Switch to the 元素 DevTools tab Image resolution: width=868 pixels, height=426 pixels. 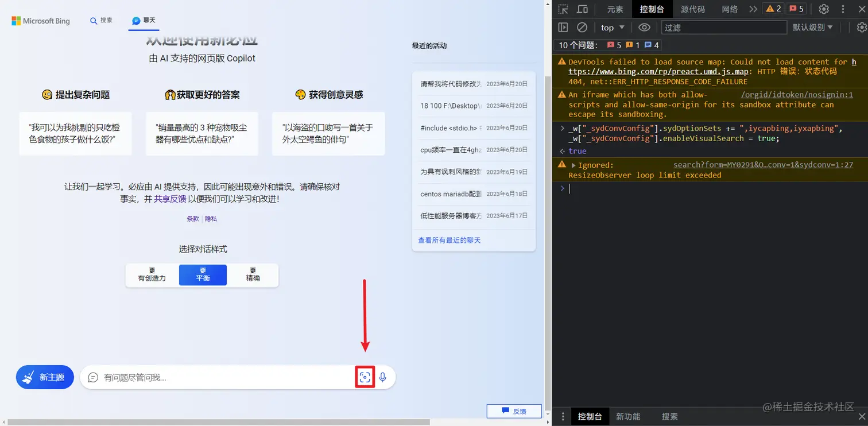(x=615, y=9)
